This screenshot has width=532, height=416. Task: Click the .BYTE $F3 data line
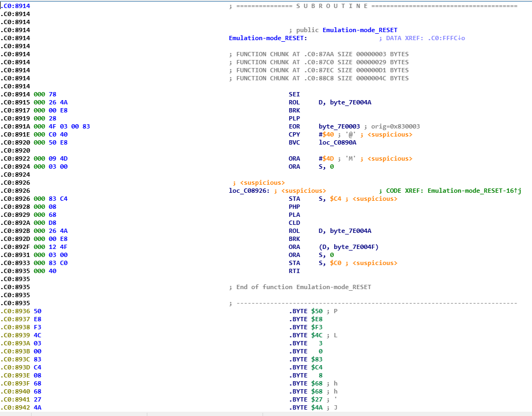click(306, 327)
